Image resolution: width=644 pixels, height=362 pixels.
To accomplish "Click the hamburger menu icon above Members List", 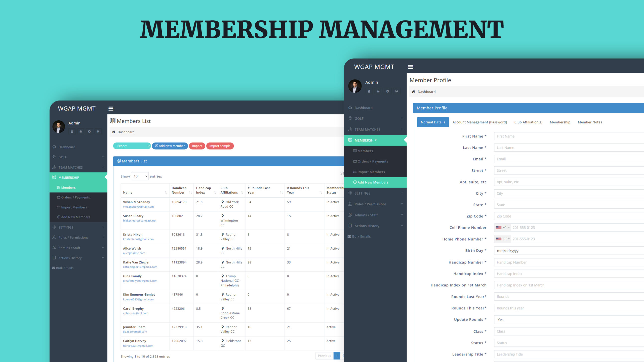I will click(x=111, y=109).
